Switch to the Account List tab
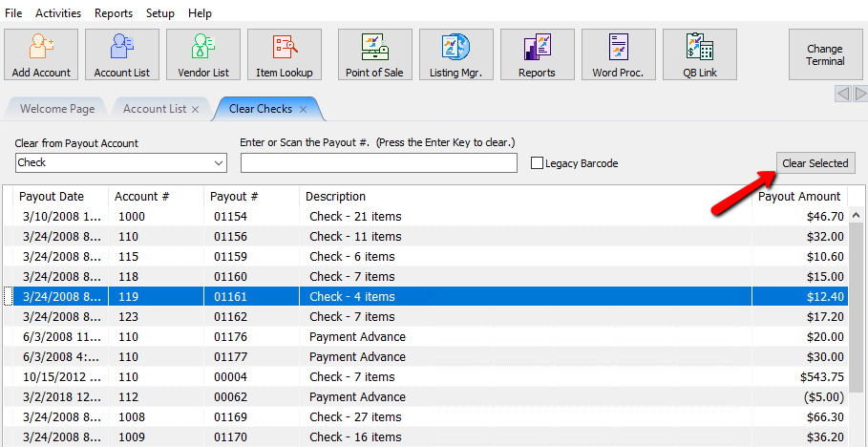Image resolution: width=868 pixels, height=447 pixels. [x=155, y=109]
